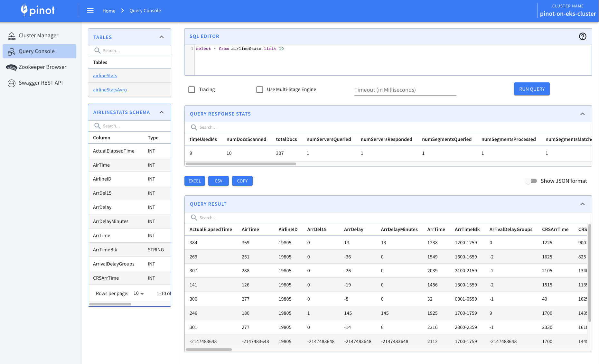
Task: Click the Query Result vertical scrollbar
Action: click(590, 273)
